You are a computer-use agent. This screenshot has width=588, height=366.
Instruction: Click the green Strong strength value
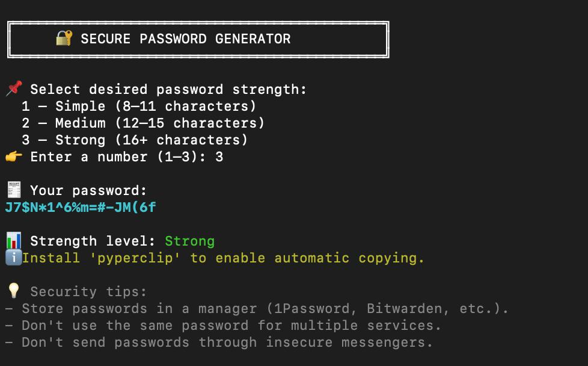click(x=190, y=241)
